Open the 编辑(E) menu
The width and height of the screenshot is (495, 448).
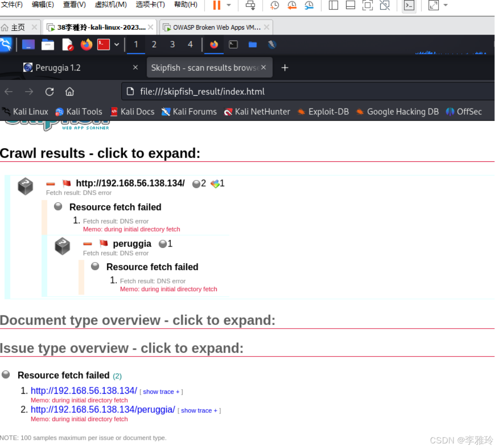(x=43, y=5)
